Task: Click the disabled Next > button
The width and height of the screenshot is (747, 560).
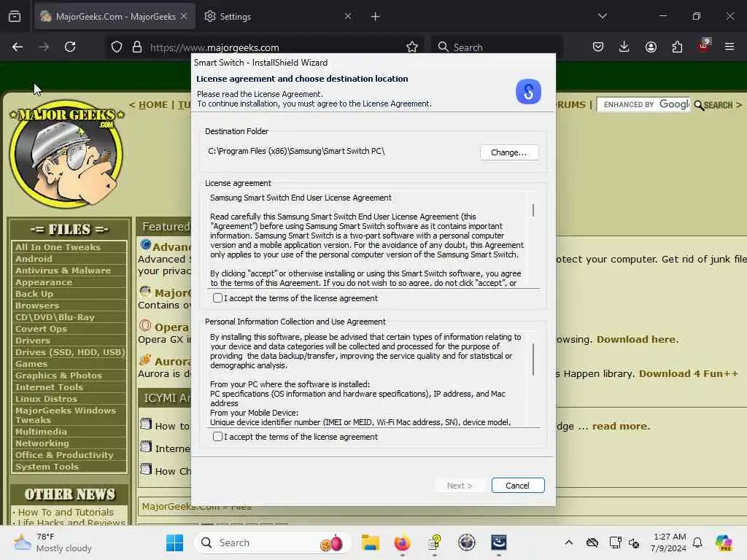Action: click(460, 485)
